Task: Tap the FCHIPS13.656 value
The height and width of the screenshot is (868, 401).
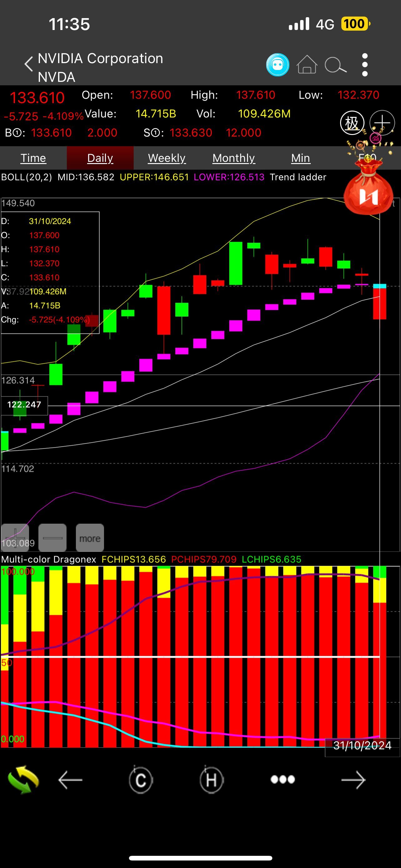Action: [134, 559]
